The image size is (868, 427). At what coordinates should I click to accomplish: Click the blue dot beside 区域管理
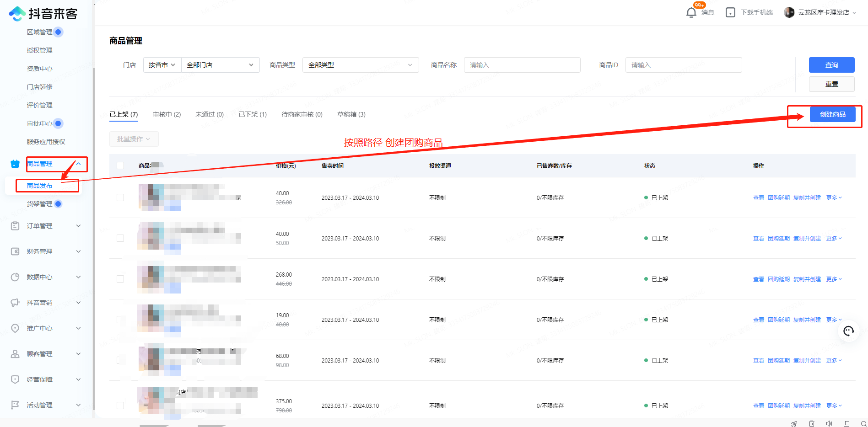click(x=58, y=32)
